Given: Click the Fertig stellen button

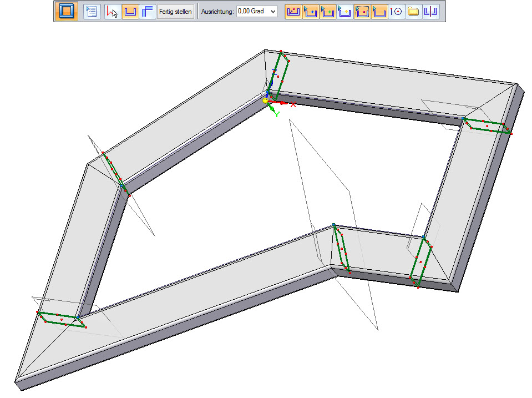Looking at the screenshot, I should click(x=175, y=11).
